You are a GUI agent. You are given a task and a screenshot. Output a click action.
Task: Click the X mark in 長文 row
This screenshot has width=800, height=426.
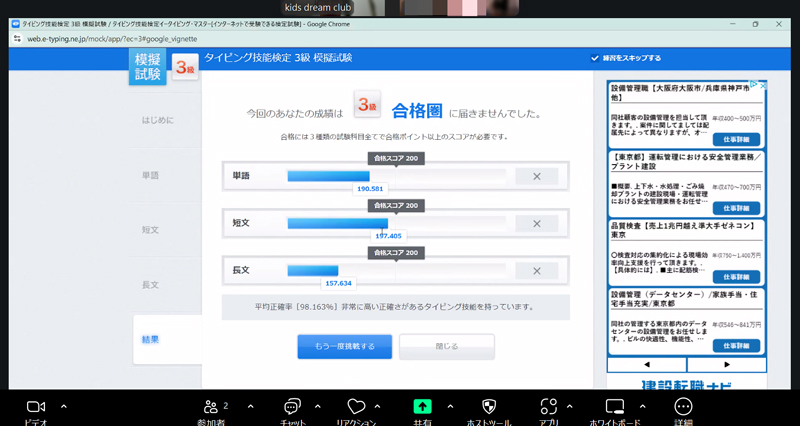[537, 271]
